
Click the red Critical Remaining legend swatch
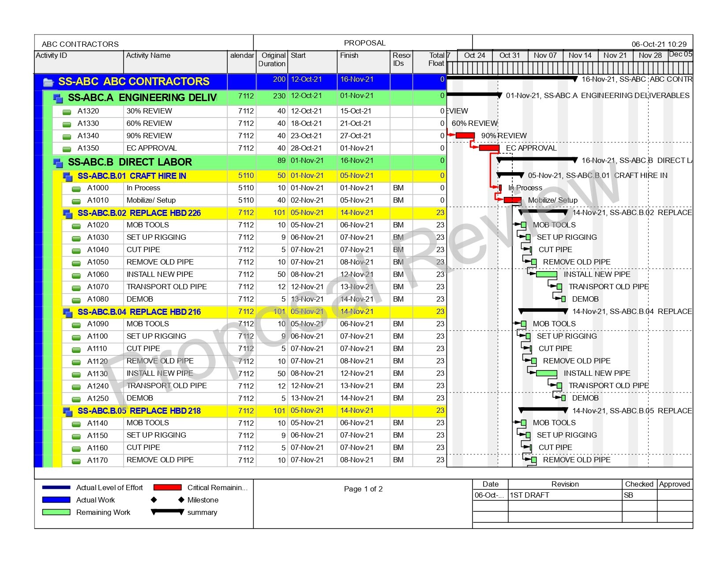click(168, 487)
